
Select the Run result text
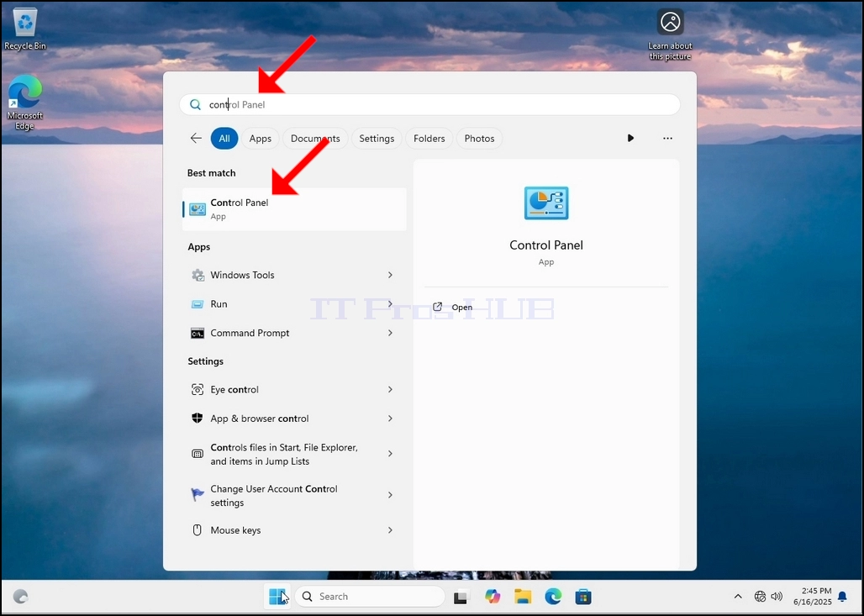point(219,304)
